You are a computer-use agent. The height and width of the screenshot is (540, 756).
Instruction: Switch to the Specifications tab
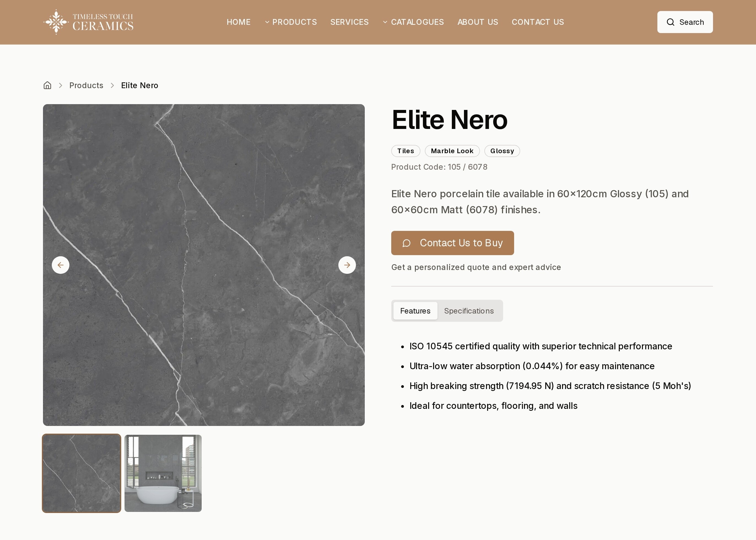[469, 311]
